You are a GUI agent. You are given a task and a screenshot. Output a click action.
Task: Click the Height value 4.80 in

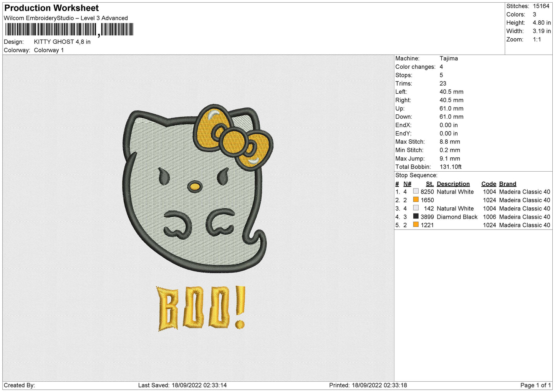542,23
